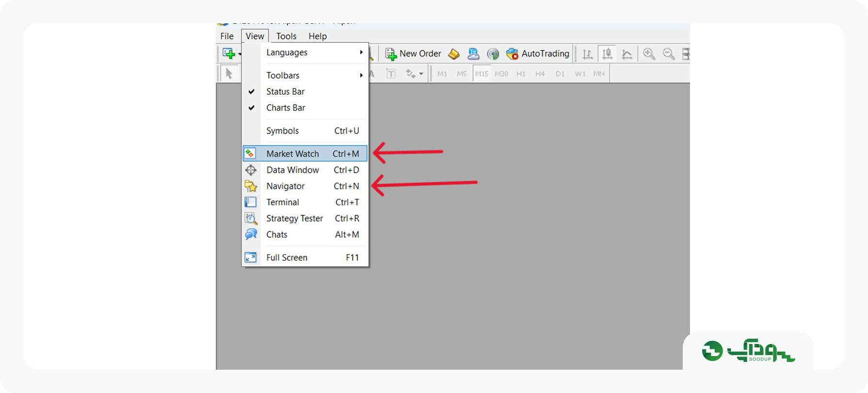Close the open View menu tab
The height and width of the screenshot is (393, 868).
point(255,36)
